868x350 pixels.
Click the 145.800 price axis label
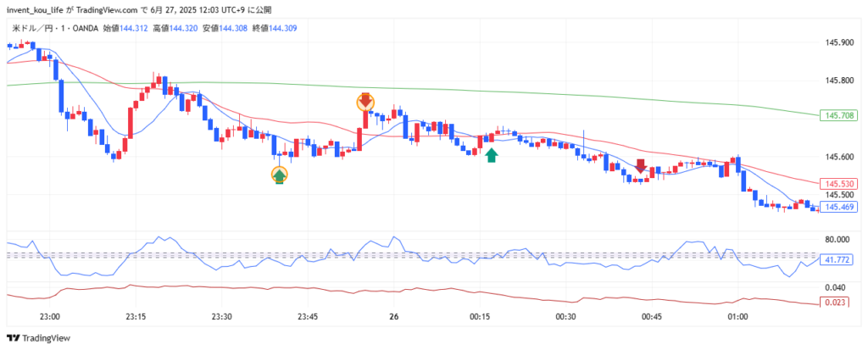[x=839, y=81]
